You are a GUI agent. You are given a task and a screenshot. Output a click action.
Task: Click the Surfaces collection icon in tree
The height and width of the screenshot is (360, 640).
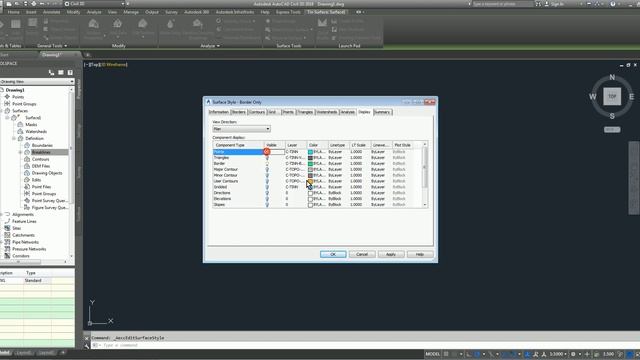coord(7,111)
